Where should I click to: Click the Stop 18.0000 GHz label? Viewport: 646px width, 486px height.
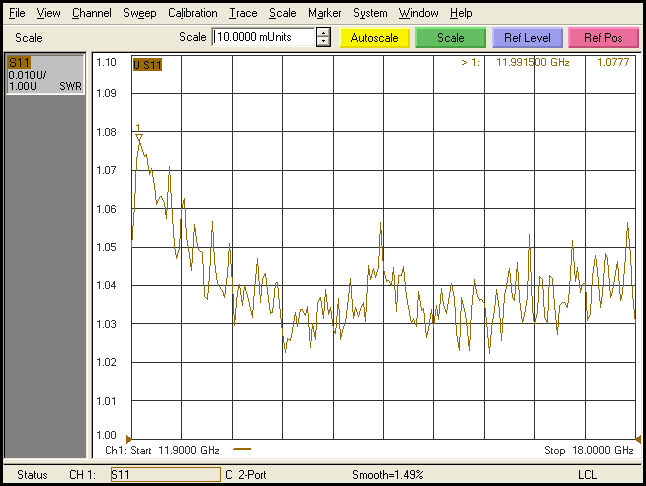pyautogui.click(x=588, y=451)
